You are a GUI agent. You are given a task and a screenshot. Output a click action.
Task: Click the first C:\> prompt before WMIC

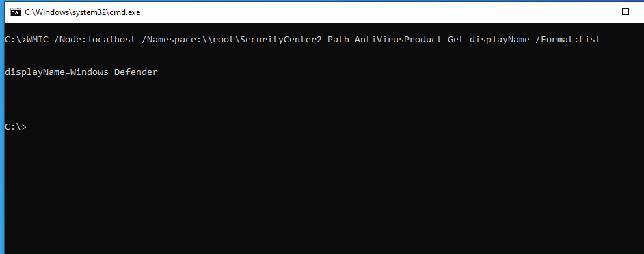click(16, 40)
